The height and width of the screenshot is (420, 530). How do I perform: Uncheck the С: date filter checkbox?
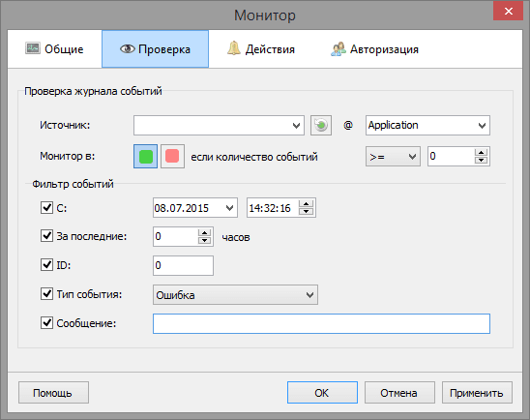pyautogui.click(x=46, y=208)
